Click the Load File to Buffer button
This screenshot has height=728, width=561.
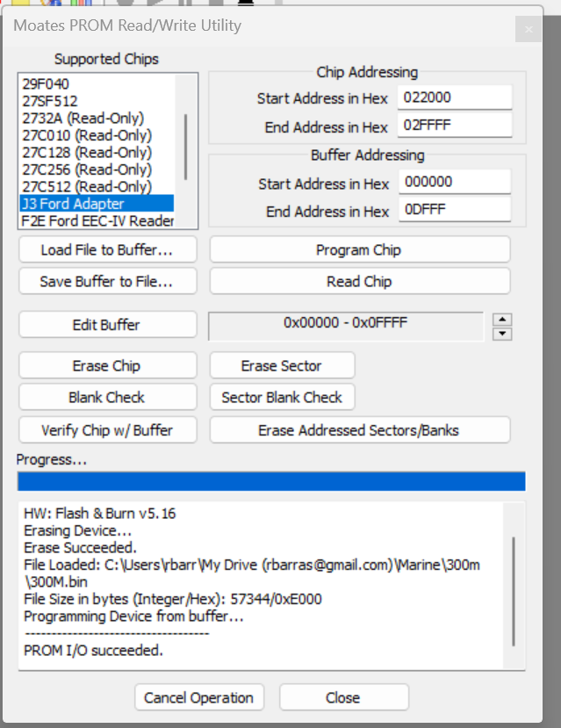pyautogui.click(x=107, y=250)
